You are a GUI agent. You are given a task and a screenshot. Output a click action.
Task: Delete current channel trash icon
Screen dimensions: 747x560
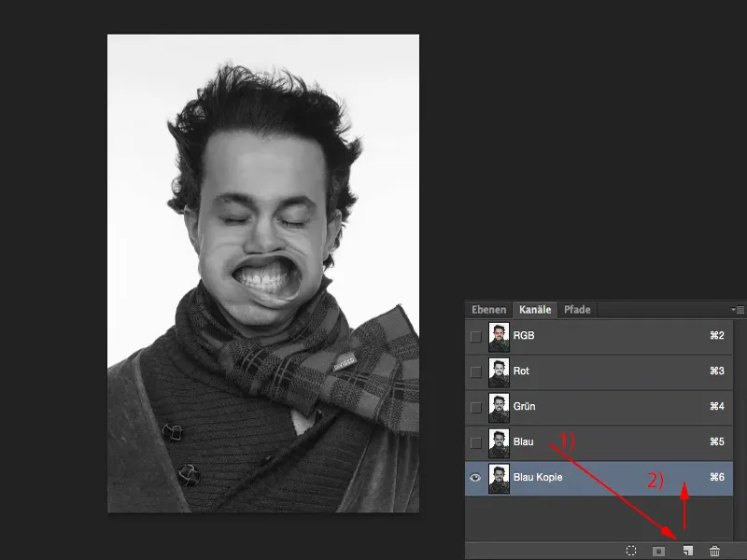tap(714, 551)
